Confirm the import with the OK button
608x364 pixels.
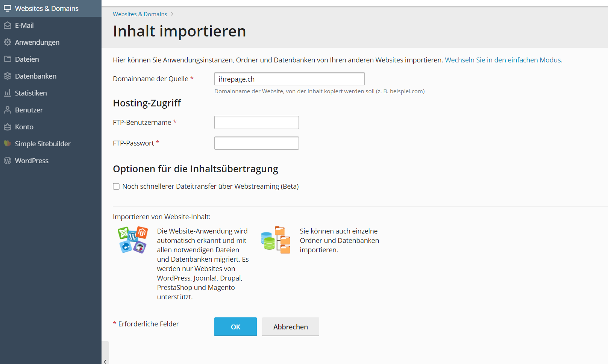[235, 327]
